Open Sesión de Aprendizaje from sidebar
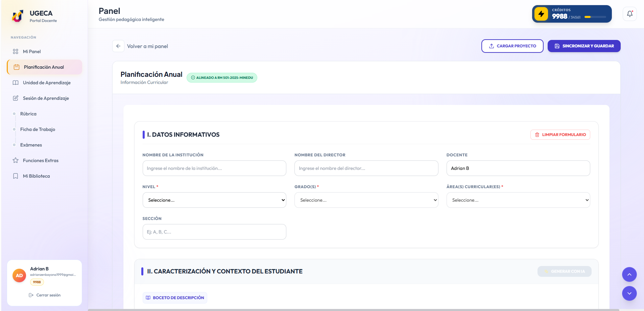This screenshot has height=311, width=644. coord(46,98)
